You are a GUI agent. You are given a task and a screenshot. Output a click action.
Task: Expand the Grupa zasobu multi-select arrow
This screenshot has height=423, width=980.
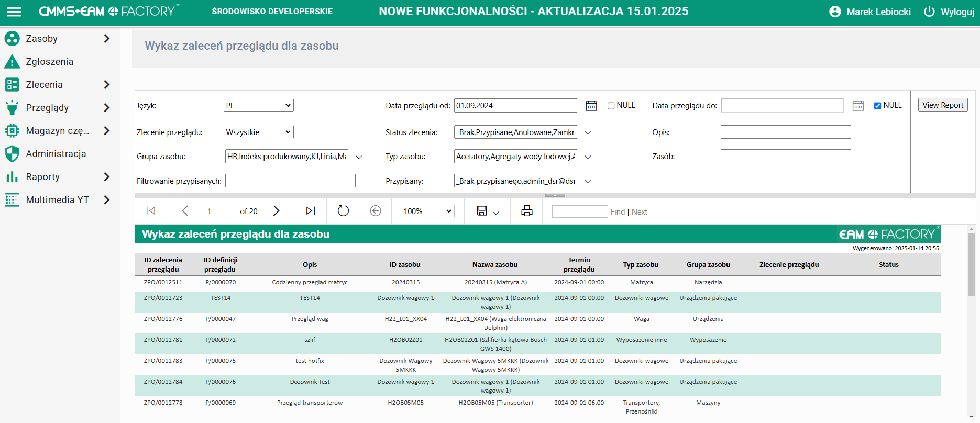point(359,157)
